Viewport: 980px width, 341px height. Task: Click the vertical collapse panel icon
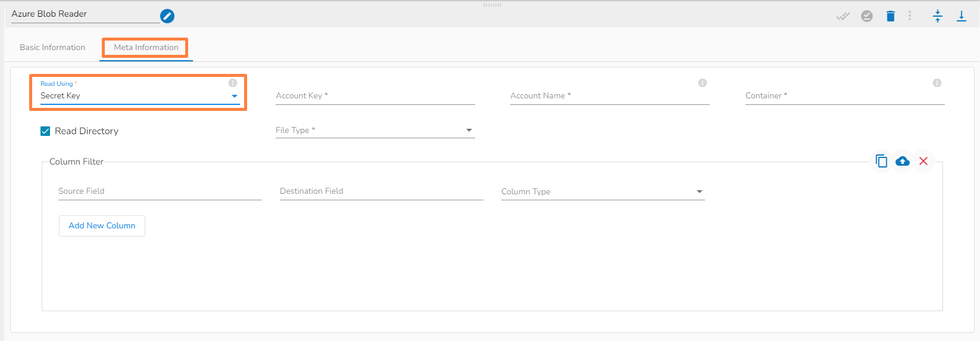click(x=938, y=16)
